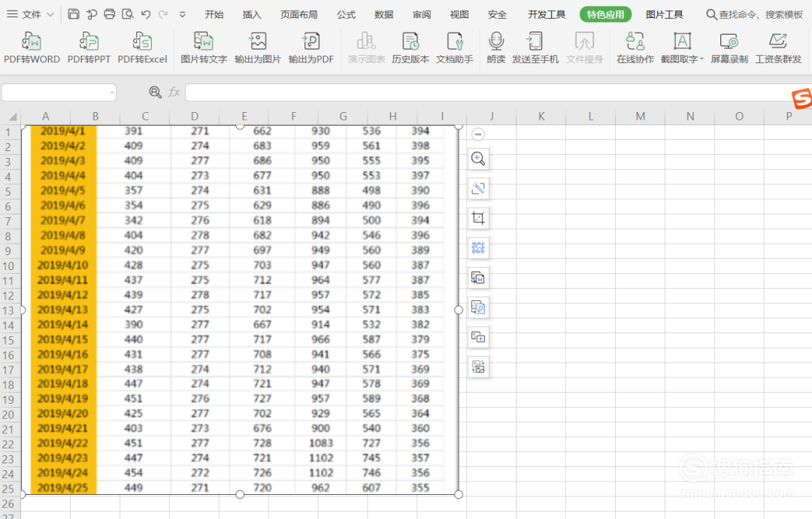
Task: Open the PDF转PPT conversion tool
Action: click(x=89, y=47)
